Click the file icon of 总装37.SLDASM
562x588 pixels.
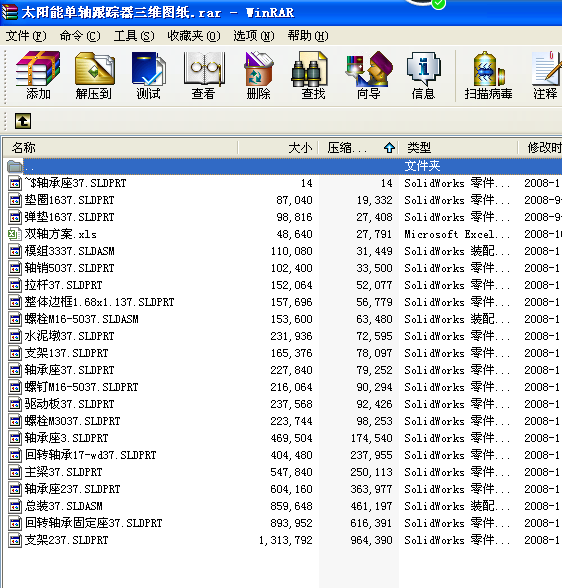[x=15, y=506]
